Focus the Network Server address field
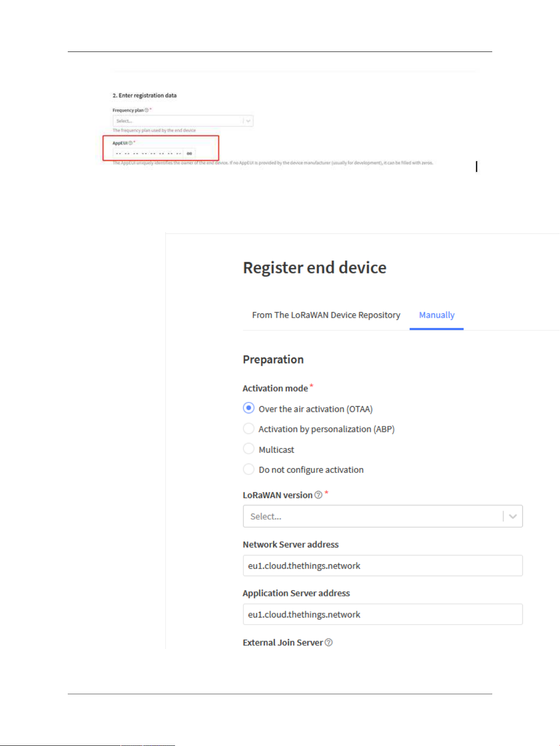This screenshot has height=746, width=560. pyautogui.click(x=383, y=565)
